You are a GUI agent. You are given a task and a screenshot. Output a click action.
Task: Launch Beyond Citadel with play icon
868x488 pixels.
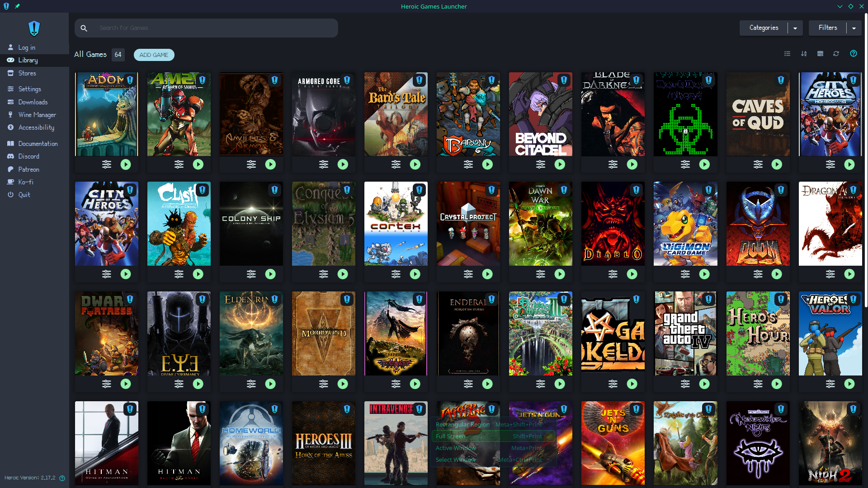(560, 164)
